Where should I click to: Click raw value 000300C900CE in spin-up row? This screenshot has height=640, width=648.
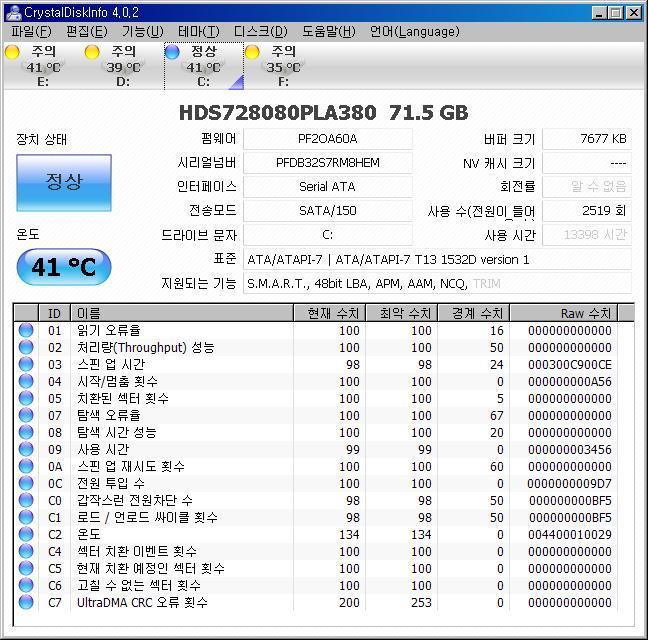[569, 364]
